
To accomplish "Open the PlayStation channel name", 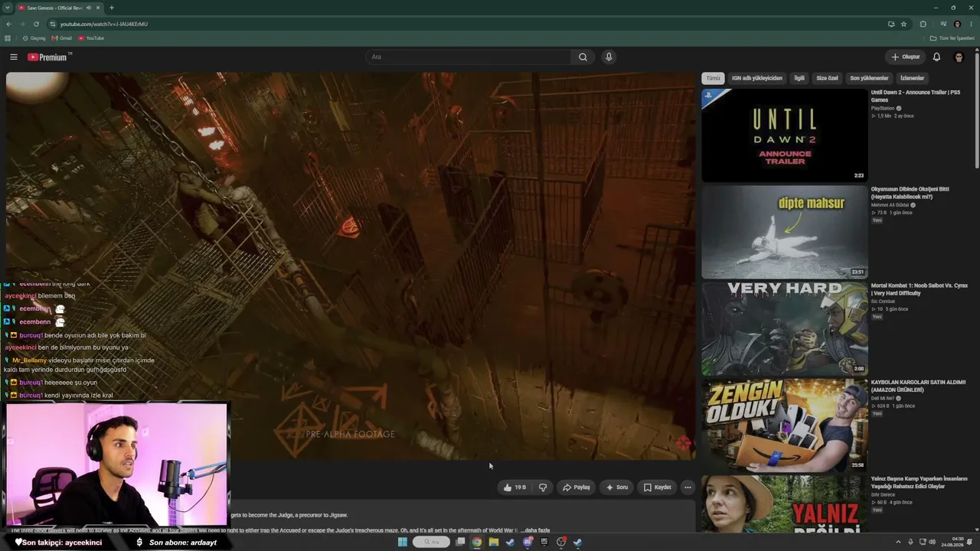I will click(x=883, y=109).
